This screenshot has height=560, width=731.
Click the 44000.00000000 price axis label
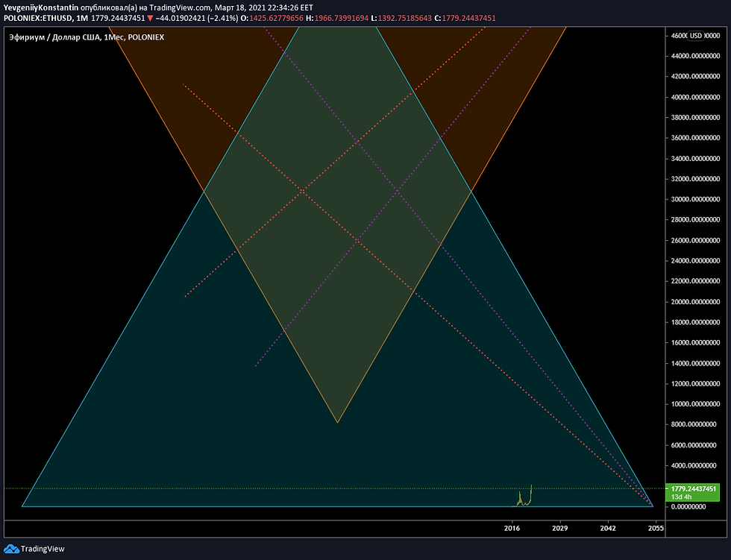695,56
